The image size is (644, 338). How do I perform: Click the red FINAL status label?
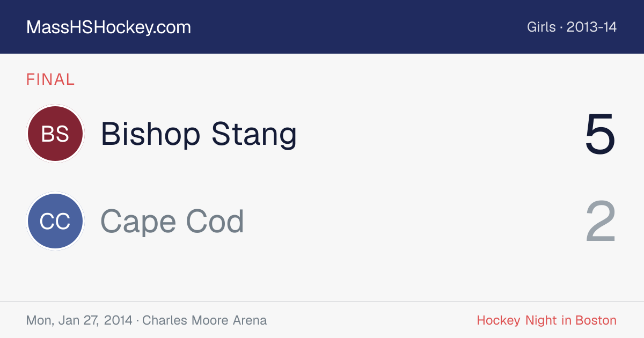50,79
